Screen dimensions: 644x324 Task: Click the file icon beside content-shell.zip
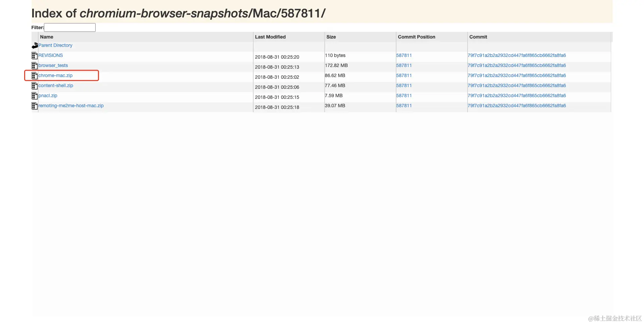(x=35, y=86)
